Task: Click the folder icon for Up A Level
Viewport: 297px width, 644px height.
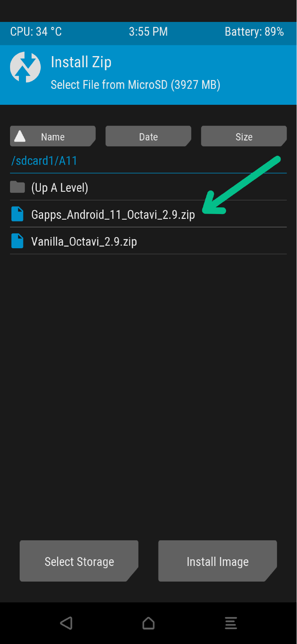Action: coord(17,187)
